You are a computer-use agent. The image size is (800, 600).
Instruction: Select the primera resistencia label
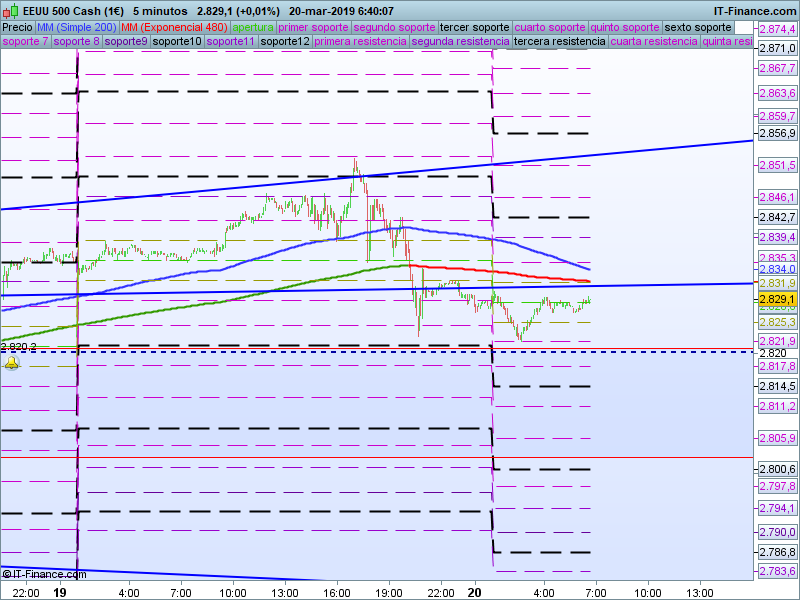pos(360,41)
